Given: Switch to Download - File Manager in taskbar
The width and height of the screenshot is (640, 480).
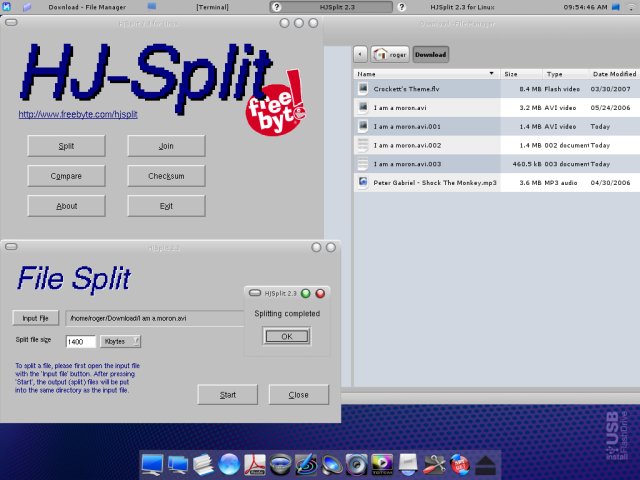Looking at the screenshot, I should tap(87, 7).
